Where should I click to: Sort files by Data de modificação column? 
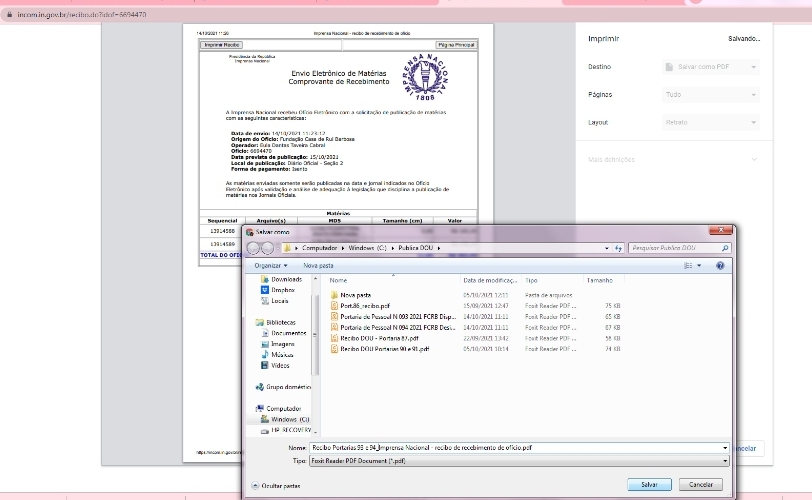coord(488,281)
